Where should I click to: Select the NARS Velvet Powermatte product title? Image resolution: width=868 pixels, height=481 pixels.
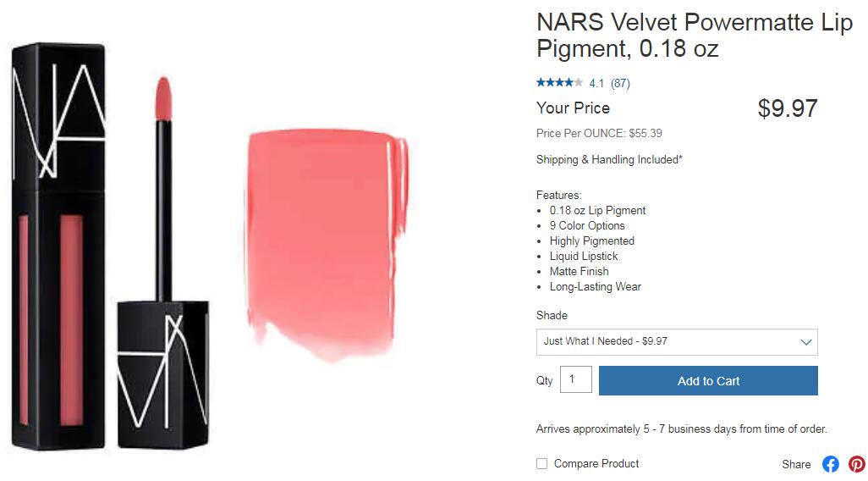click(695, 36)
